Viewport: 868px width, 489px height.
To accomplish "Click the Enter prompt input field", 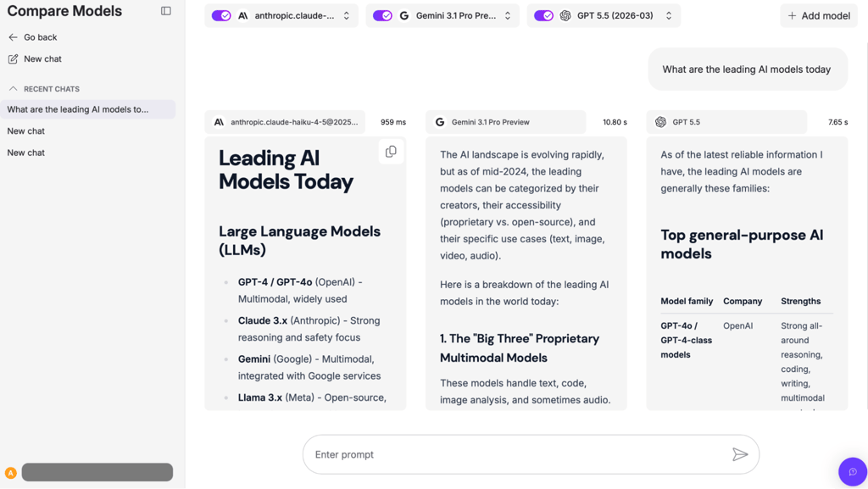I will 531,454.
